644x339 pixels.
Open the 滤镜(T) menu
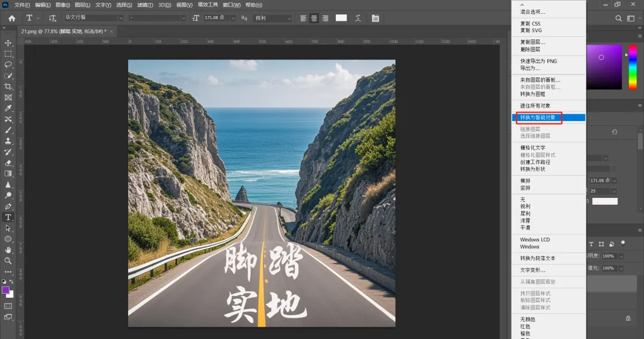click(x=145, y=5)
